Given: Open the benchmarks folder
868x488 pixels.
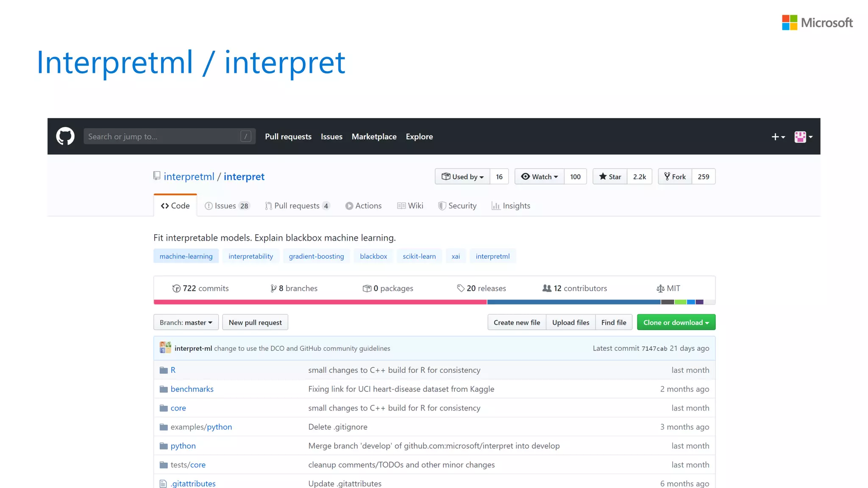Looking at the screenshot, I should tap(192, 389).
